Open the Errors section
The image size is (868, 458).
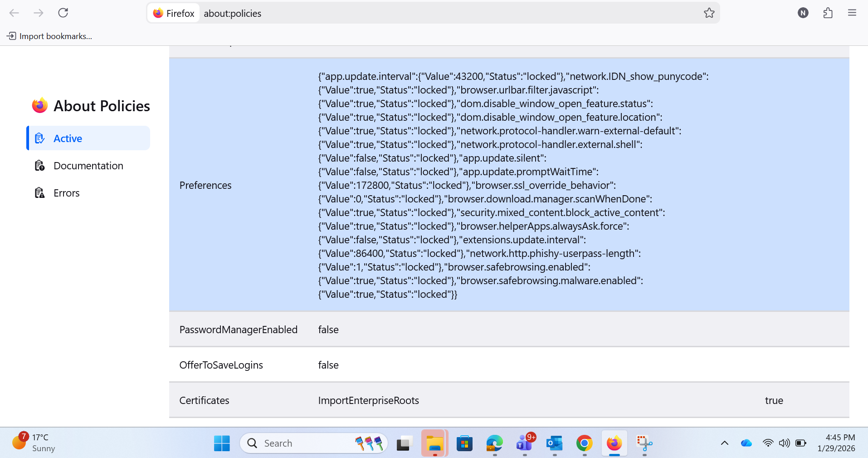[x=66, y=193]
